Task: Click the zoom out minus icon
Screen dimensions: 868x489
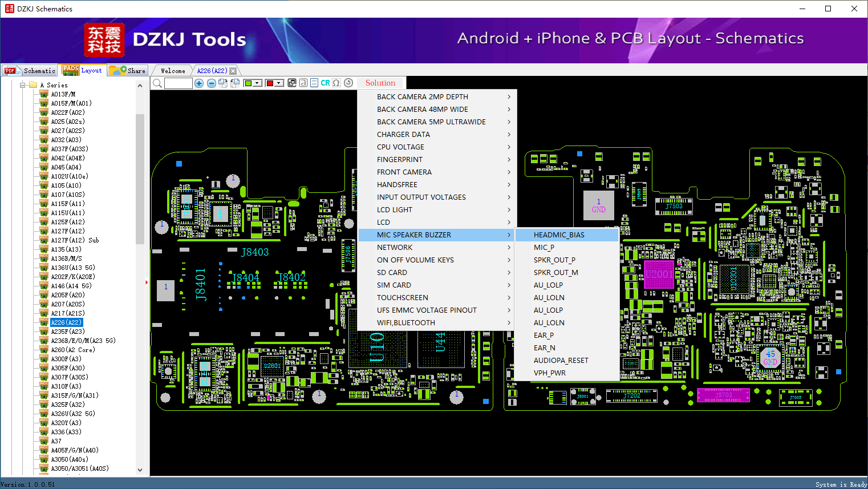Action: (212, 83)
